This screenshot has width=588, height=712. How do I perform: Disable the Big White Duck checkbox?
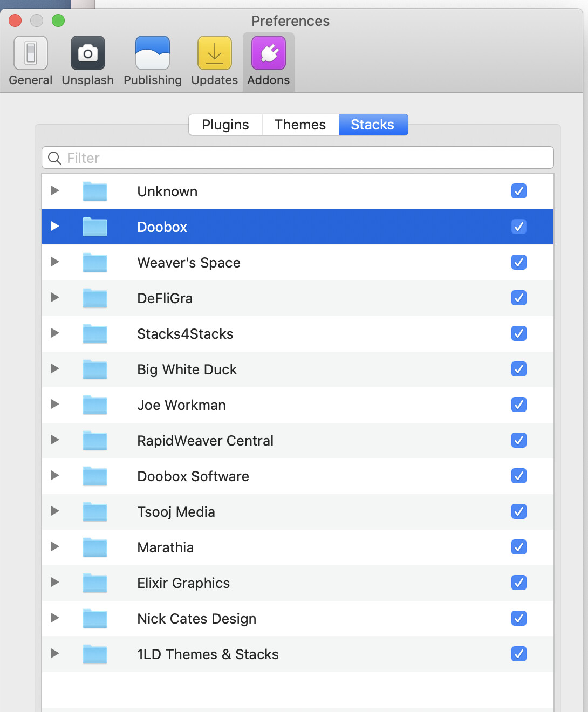click(x=519, y=369)
